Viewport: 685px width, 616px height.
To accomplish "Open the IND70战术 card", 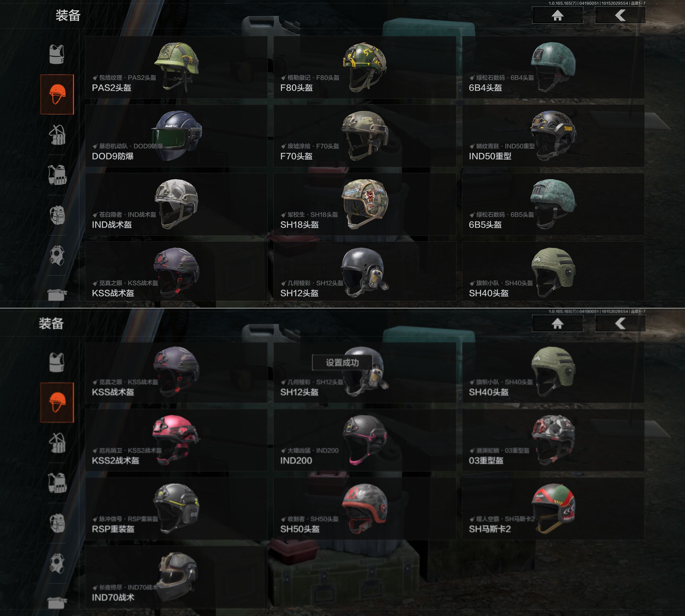I will point(176,577).
